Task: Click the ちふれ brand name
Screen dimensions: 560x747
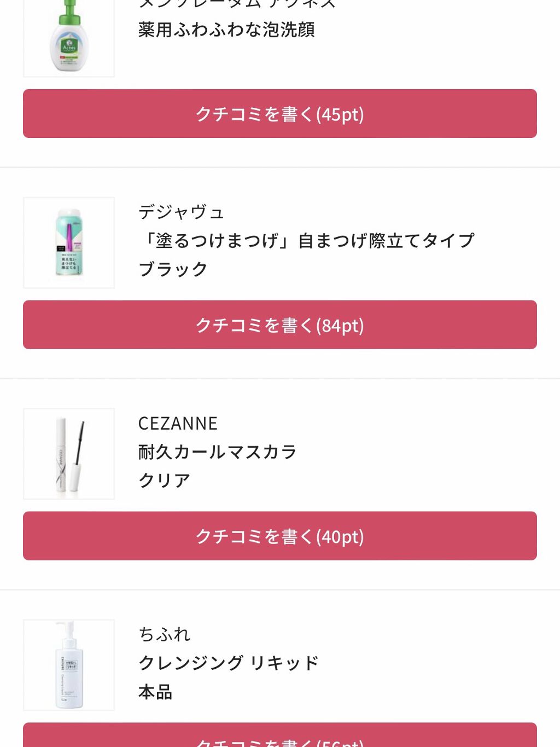Action: (x=164, y=634)
